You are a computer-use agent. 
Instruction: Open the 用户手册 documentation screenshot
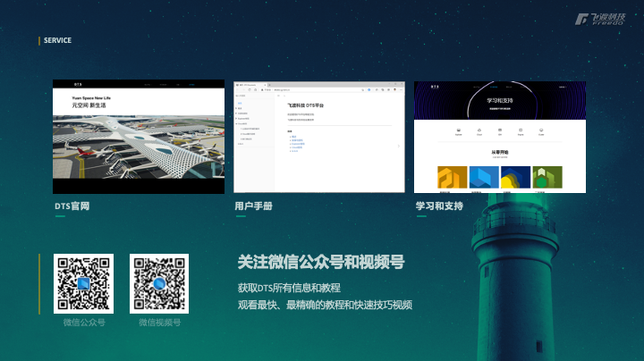(319, 137)
